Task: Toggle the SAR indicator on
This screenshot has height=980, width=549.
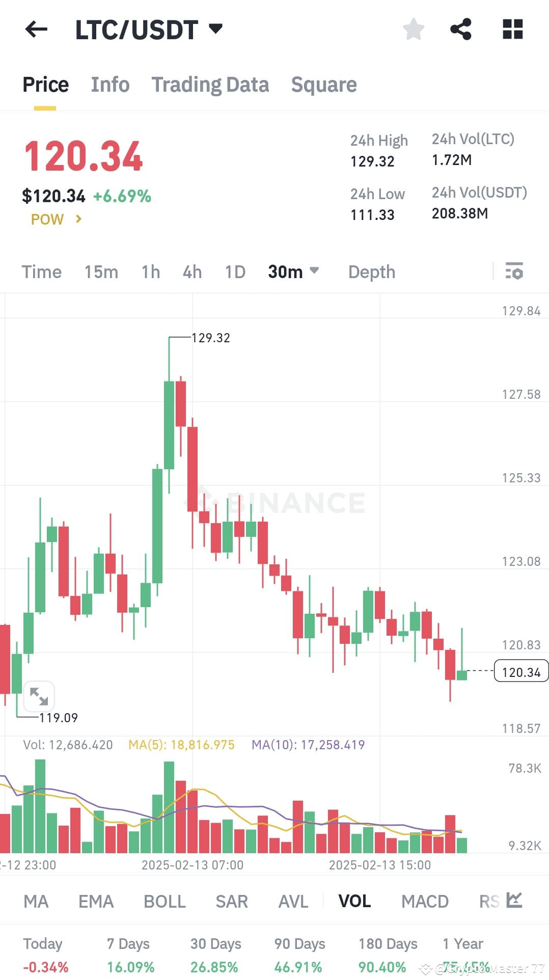Action: pos(231,901)
